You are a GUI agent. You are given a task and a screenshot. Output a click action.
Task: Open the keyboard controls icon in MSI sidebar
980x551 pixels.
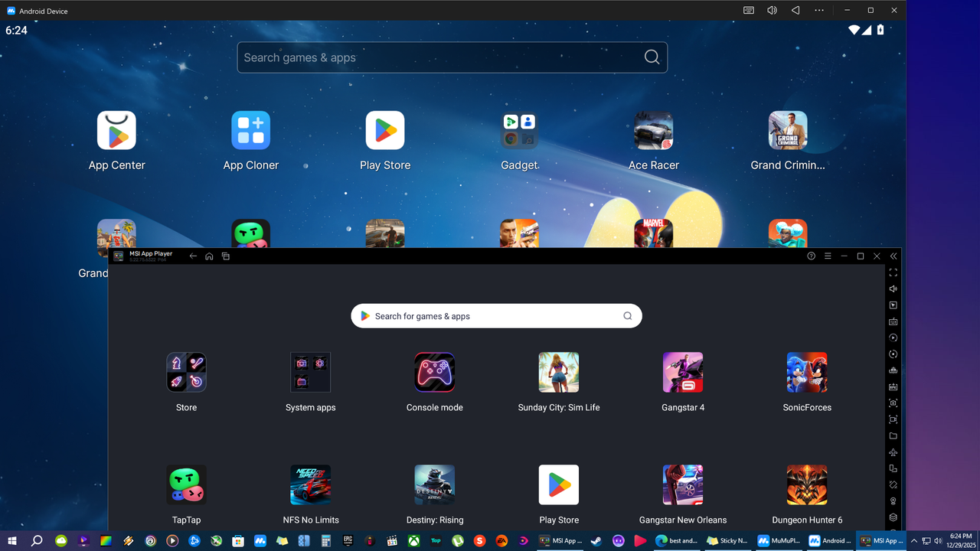(893, 321)
